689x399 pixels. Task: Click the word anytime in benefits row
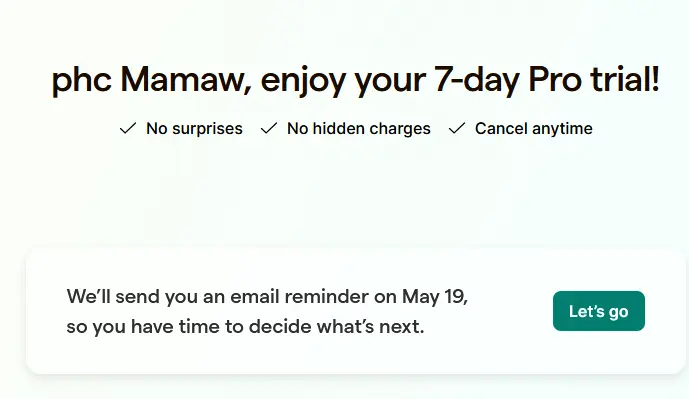tap(562, 129)
